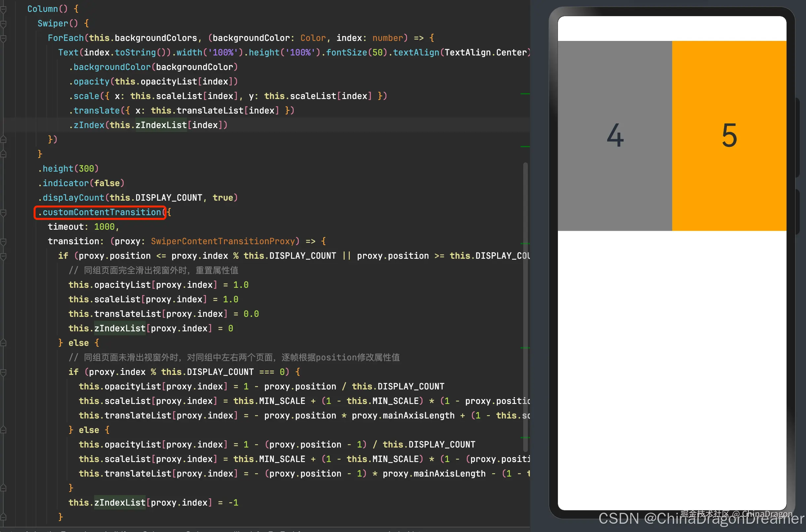The height and width of the screenshot is (532, 806).
Task: Click 'this.opacityList[proxy.index] = 1.0' line
Action: coord(159,285)
